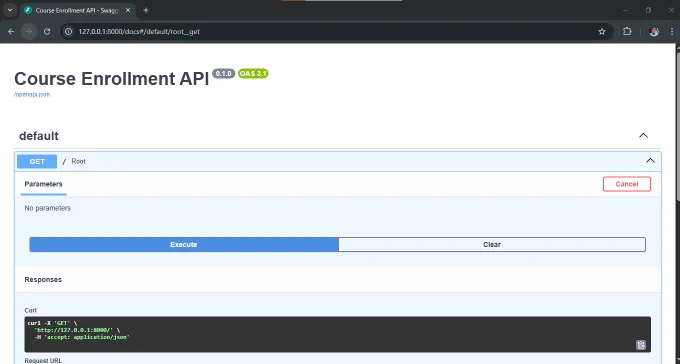The height and width of the screenshot is (364, 680).
Task: Open the /openapi.json link
Action: [32, 95]
